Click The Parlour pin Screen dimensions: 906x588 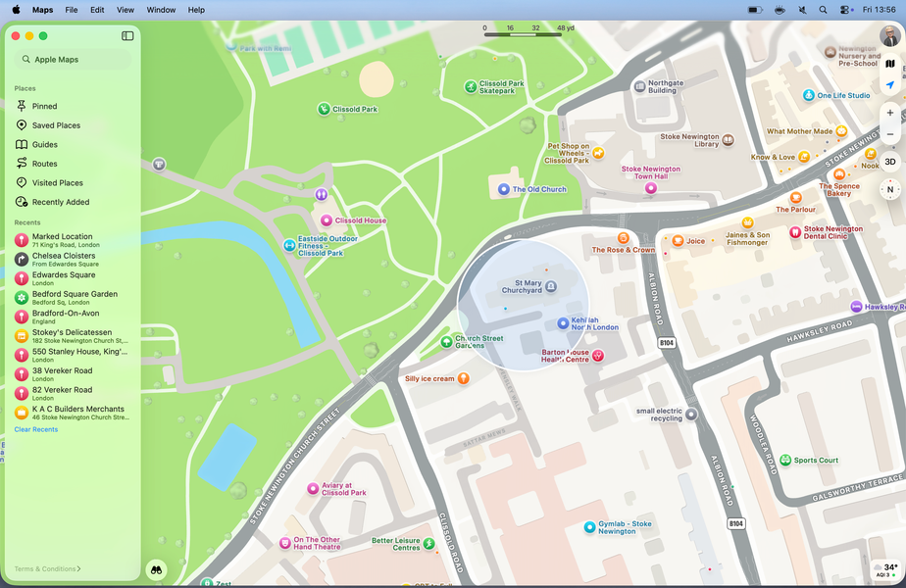pos(795,198)
